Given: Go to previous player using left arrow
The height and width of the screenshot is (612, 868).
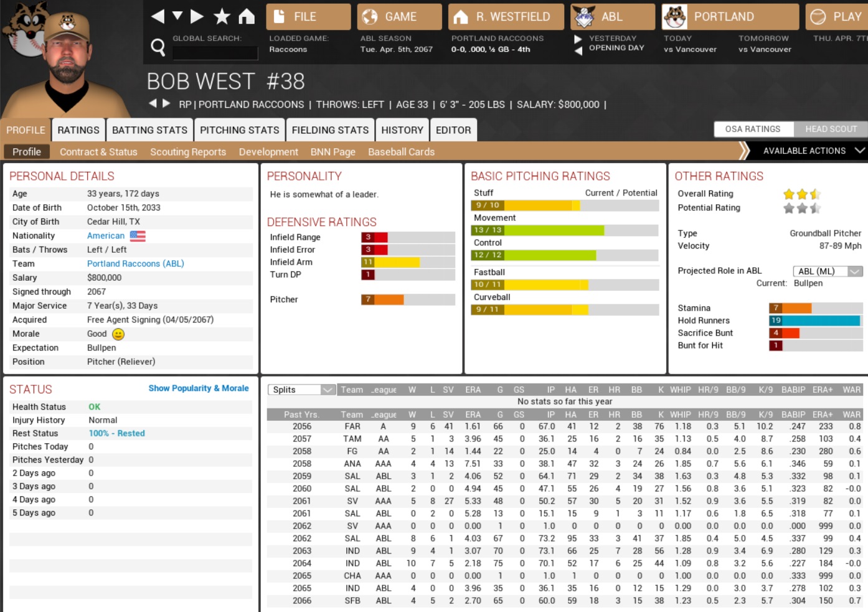Looking at the screenshot, I should (x=153, y=103).
